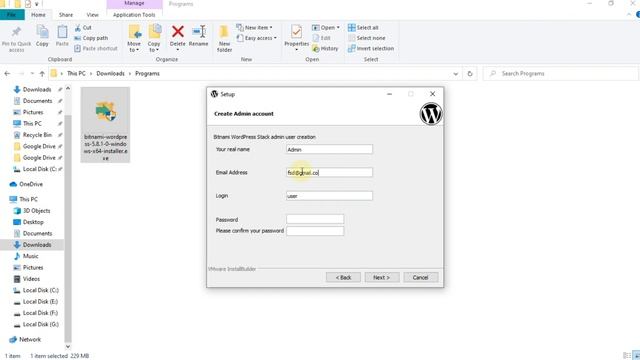Image resolution: width=640 pixels, height=360 pixels.
Task: Click Copy path command
Action: 91,38
